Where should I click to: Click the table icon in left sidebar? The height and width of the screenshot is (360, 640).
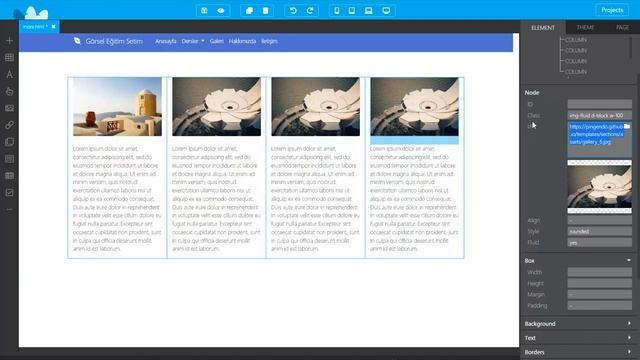[x=9, y=176]
